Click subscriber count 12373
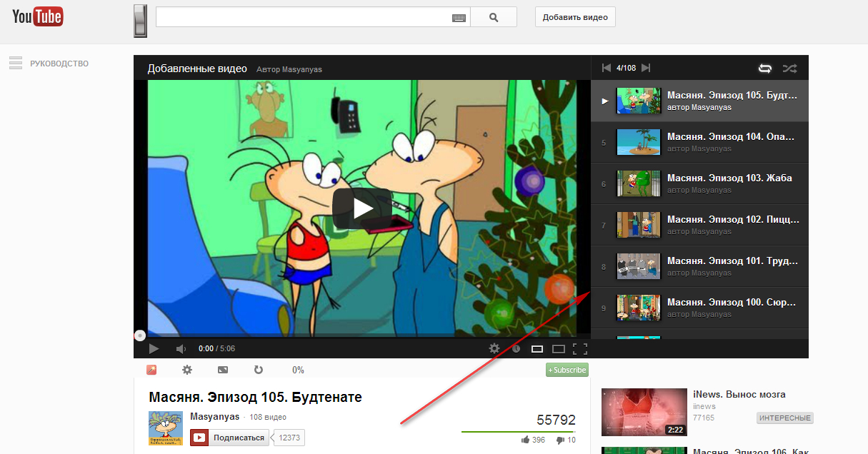Image resolution: width=868 pixels, height=454 pixels. [289, 438]
